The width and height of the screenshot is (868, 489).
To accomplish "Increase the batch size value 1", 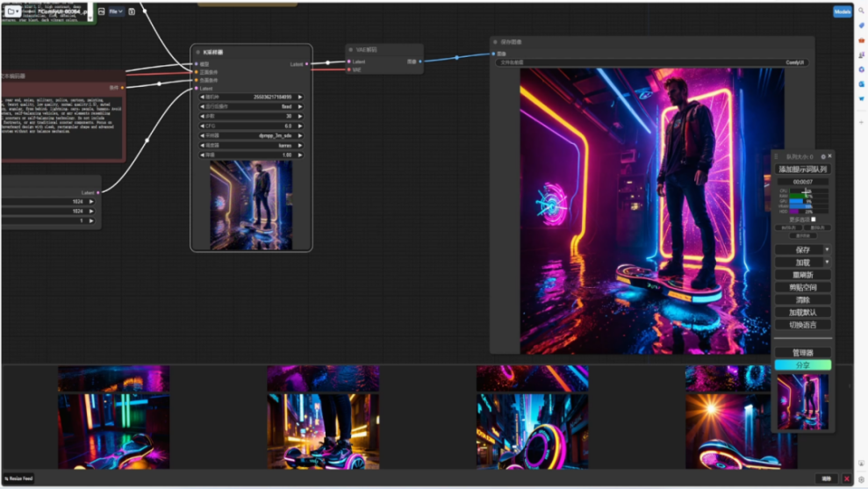I will [x=91, y=221].
